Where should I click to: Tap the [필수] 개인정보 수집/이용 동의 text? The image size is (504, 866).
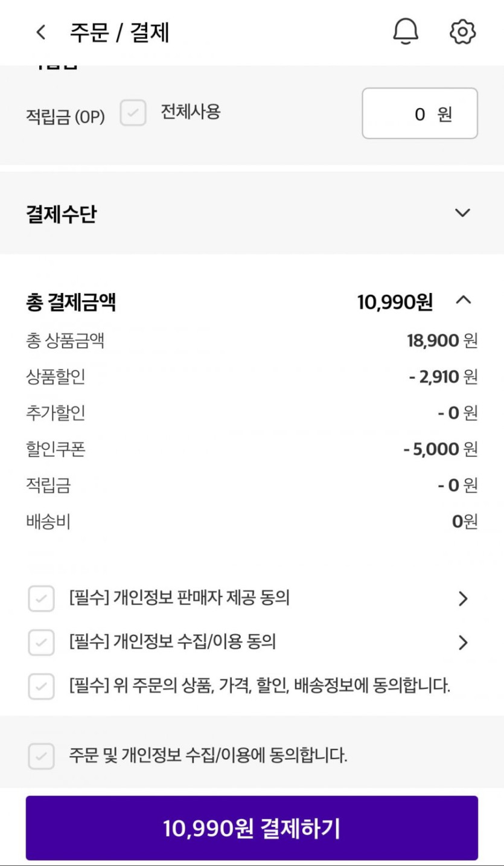(x=173, y=641)
